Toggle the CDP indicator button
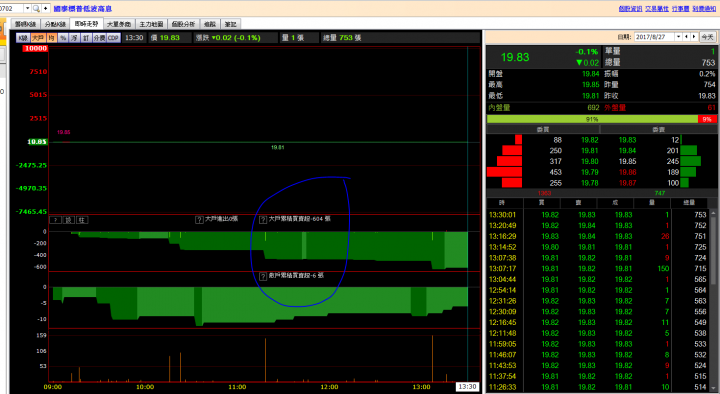 113,38
